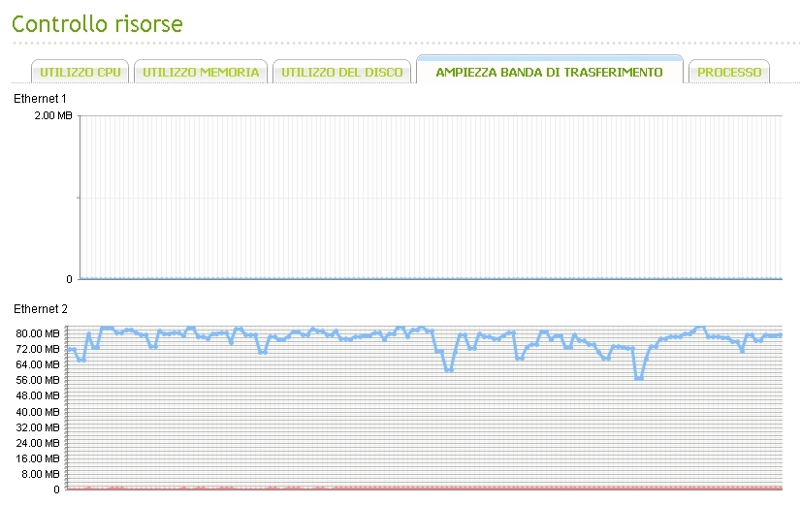The height and width of the screenshot is (505, 800).
Task: Click the 8.00 MB axis label
Action: (42, 474)
